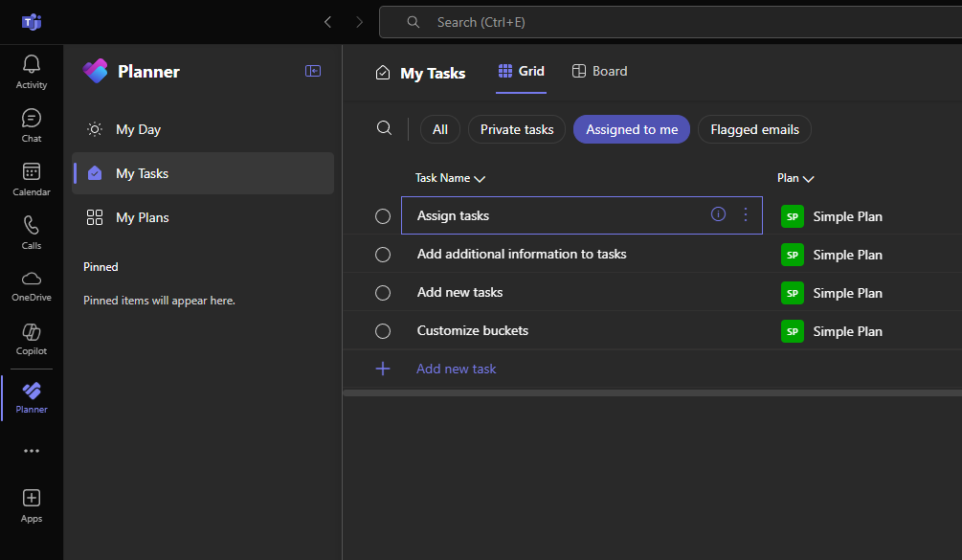Open the Calendar app icon
This screenshot has width=962, height=560.
[x=32, y=178]
